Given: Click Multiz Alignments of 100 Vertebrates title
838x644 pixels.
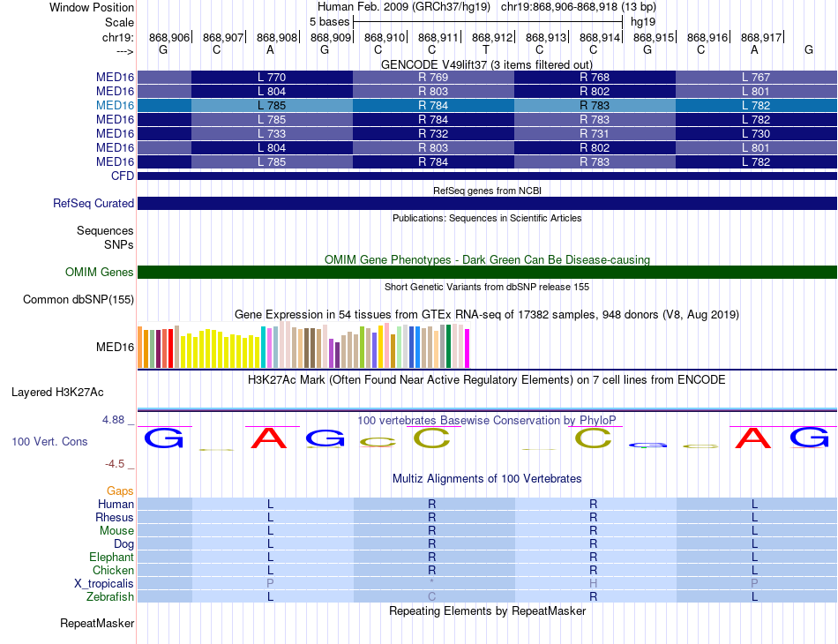Looking at the screenshot, I should point(487,478).
